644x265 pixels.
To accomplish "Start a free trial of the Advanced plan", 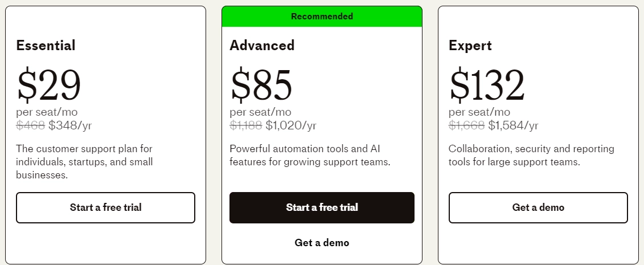I will [x=322, y=207].
